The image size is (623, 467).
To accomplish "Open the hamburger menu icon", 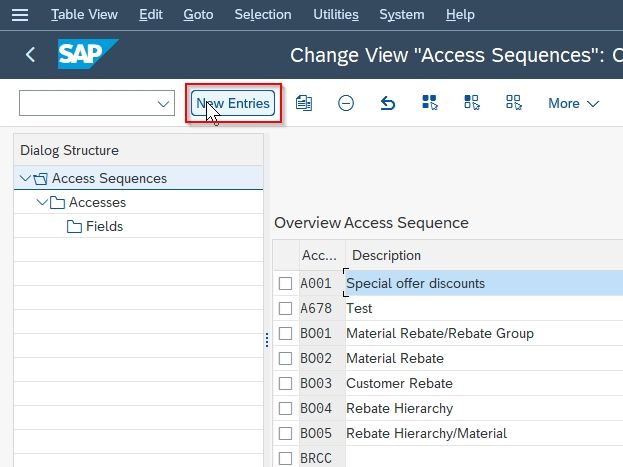I will pyautogui.click(x=20, y=15).
